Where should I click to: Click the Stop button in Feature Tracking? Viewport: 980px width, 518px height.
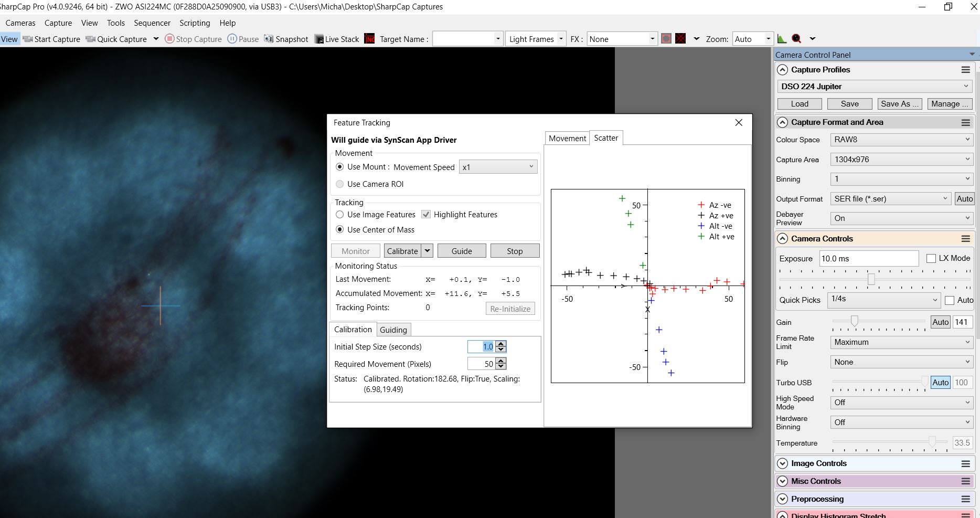(x=515, y=251)
